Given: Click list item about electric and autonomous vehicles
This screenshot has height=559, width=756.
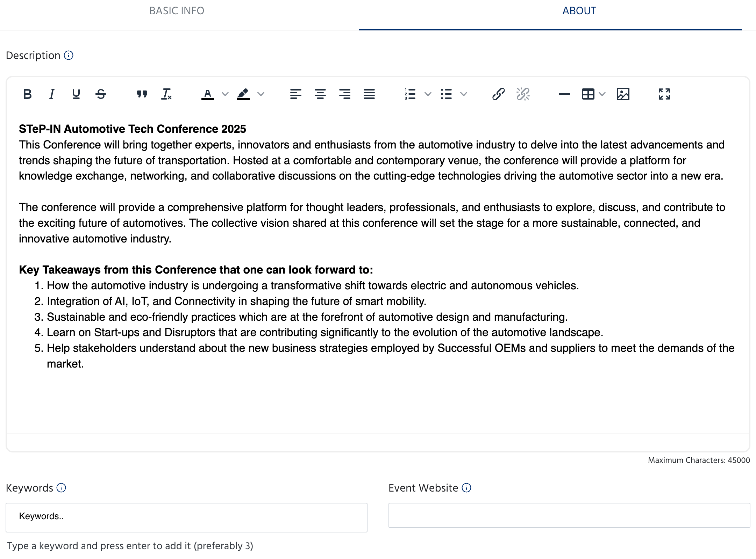Looking at the screenshot, I should pyautogui.click(x=313, y=285).
